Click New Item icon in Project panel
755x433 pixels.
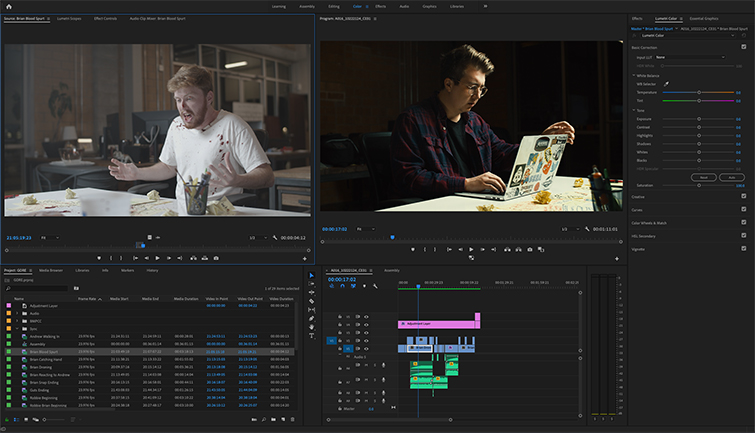click(283, 420)
